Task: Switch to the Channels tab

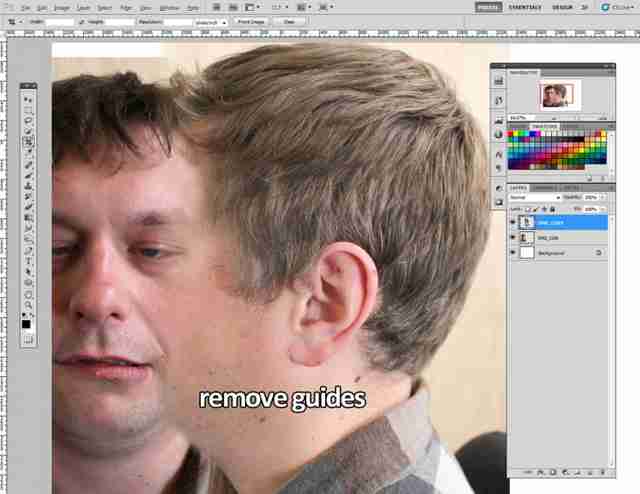Action: click(545, 188)
